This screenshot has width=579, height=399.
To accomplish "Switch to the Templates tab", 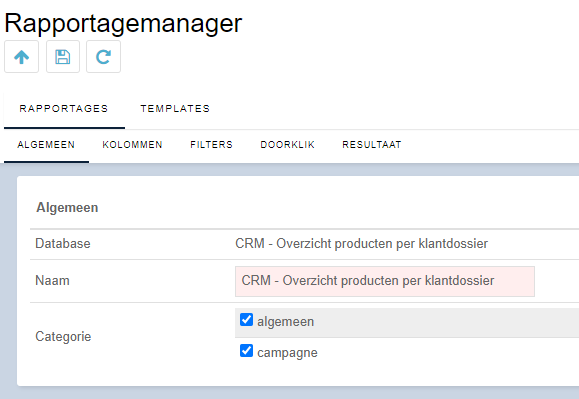I will (175, 109).
